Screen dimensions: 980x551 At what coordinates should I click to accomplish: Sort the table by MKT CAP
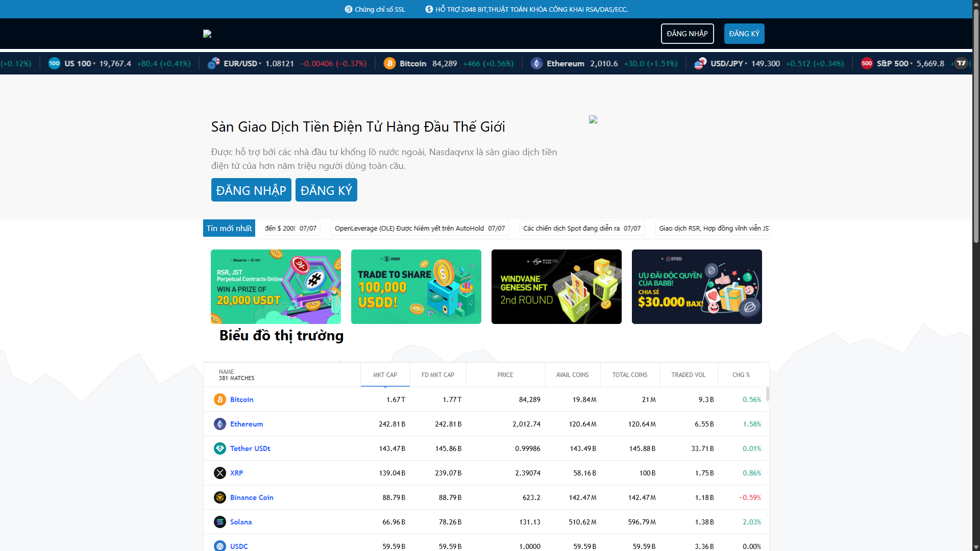tap(385, 374)
